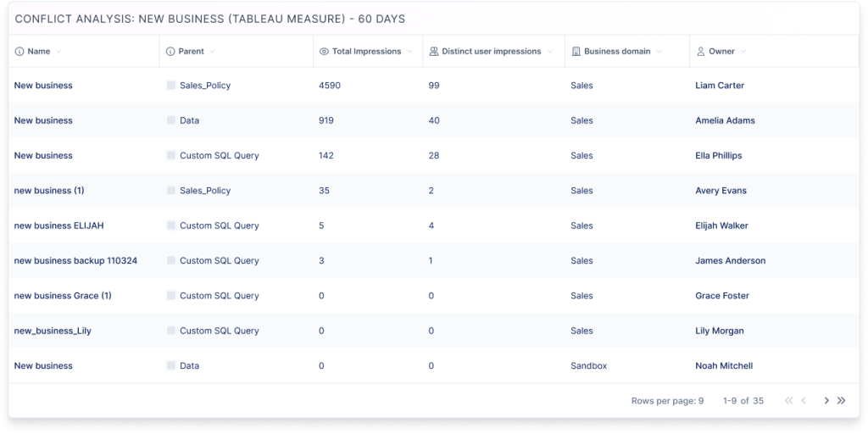Go to the previous page of results
Image resolution: width=868 pixels, height=434 pixels.
coord(804,401)
